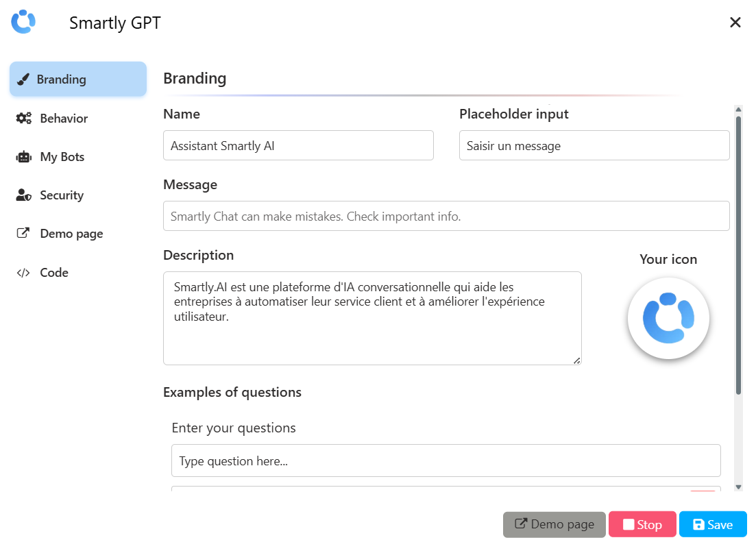Save the branding settings
756x540 pixels.
point(713,524)
